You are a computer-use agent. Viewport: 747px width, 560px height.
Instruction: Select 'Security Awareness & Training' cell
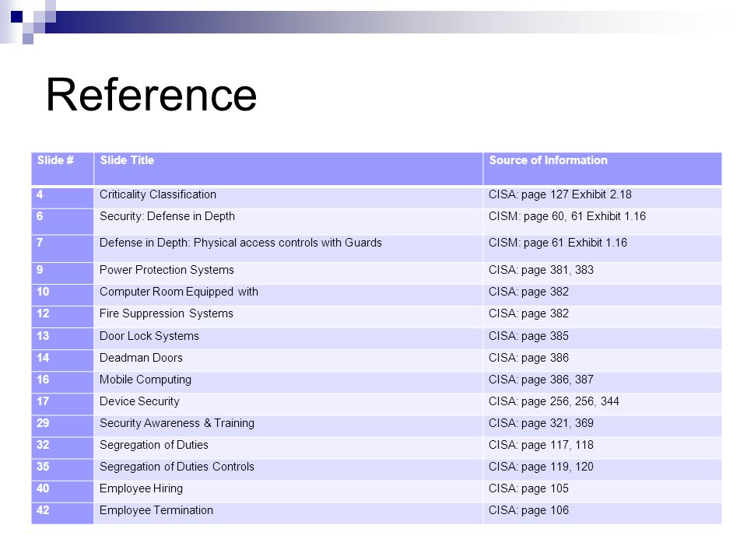pos(288,426)
